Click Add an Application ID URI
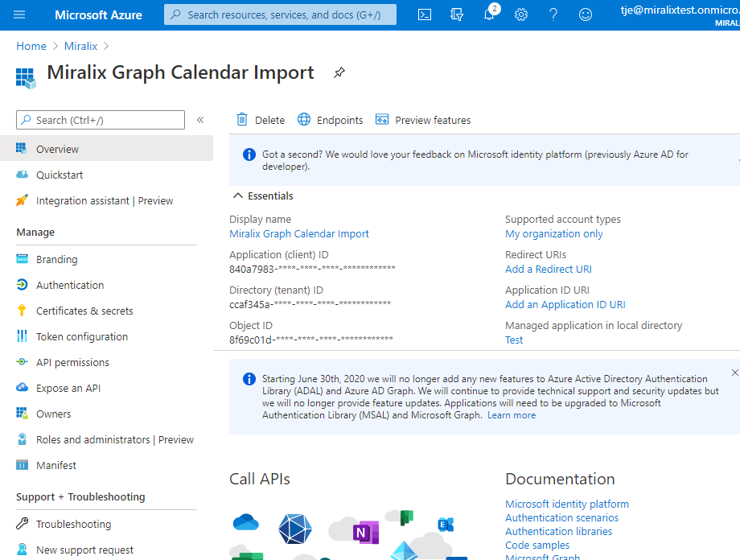740x560 pixels. tap(565, 305)
